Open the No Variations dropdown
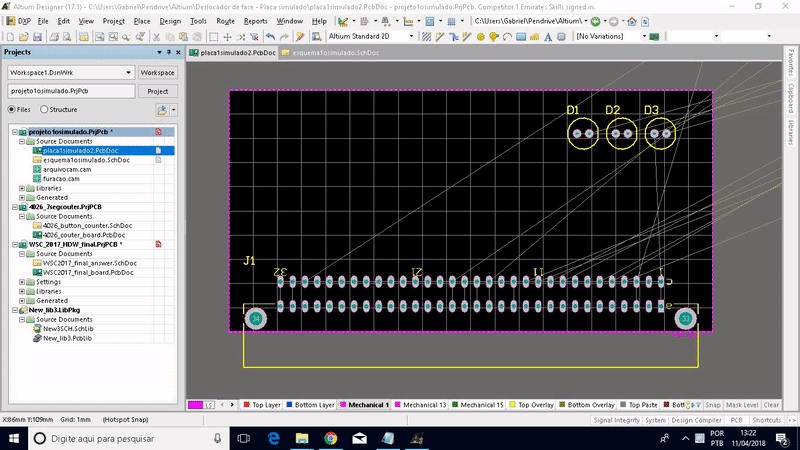The width and height of the screenshot is (800, 450). tap(644, 36)
